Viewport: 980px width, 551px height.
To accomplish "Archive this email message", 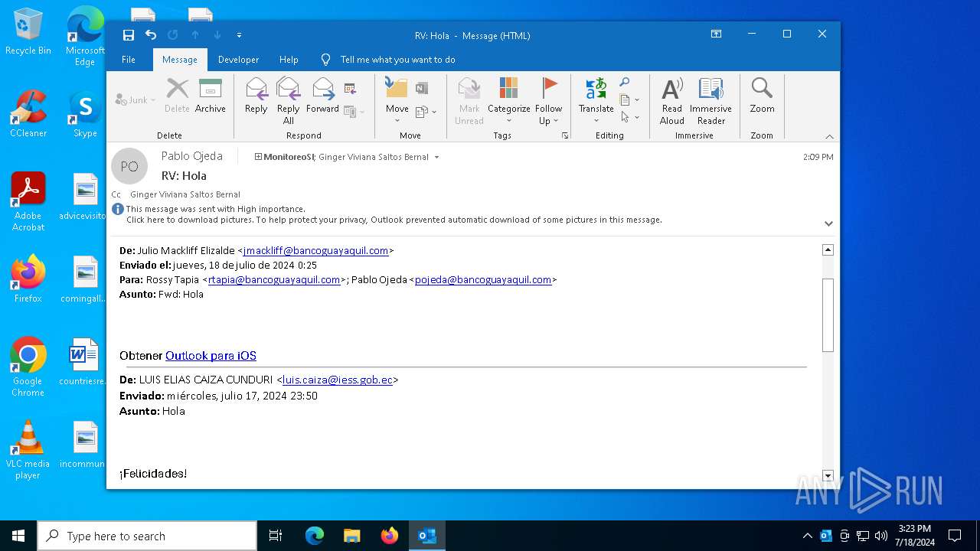I will click(x=210, y=96).
